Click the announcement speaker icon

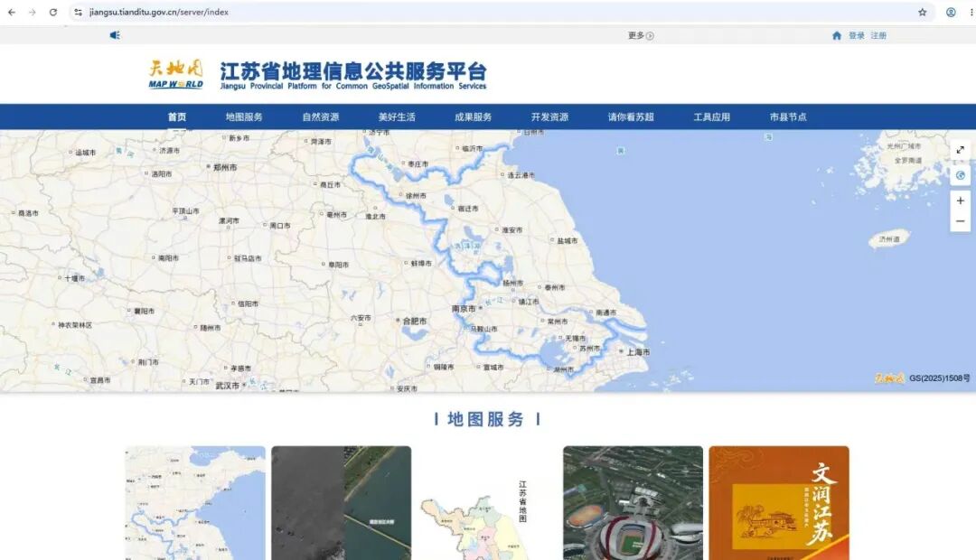coord(115,35)
